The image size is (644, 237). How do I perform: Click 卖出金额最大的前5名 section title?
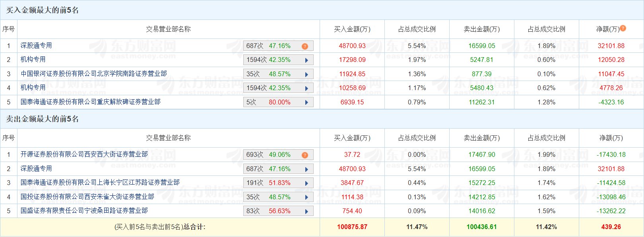[x=43, y=119]
